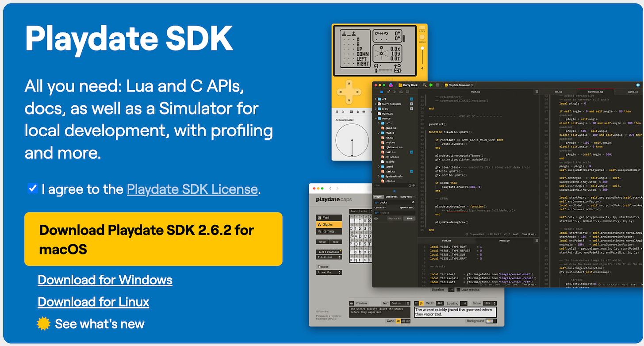Open the Ignore Case dropdown
The width and height of the screenshot is (644, 346).
tap(407, 208)
